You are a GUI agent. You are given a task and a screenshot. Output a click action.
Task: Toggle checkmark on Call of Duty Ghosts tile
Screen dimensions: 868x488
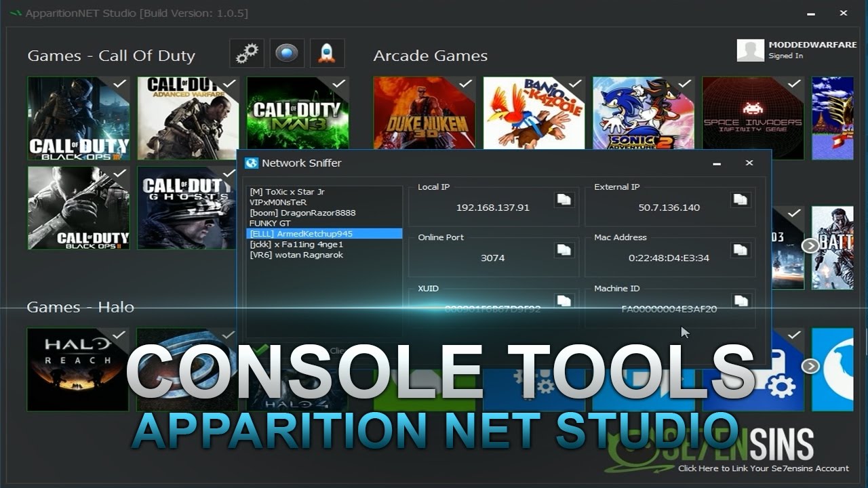230,174
